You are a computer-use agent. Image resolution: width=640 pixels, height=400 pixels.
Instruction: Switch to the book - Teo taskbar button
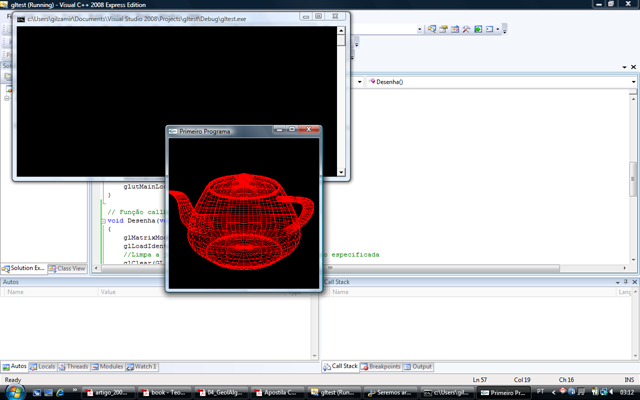coord(164,393)
